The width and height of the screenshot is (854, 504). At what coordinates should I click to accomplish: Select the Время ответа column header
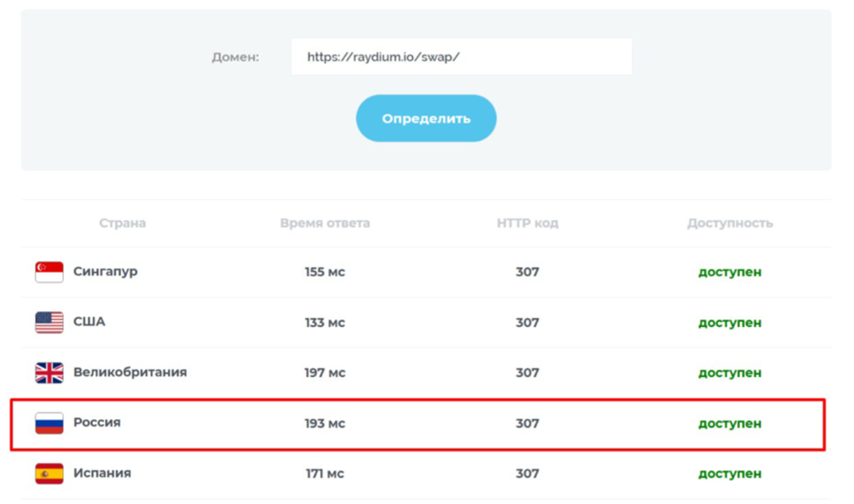pyautogui.click(x=325, y=224)
